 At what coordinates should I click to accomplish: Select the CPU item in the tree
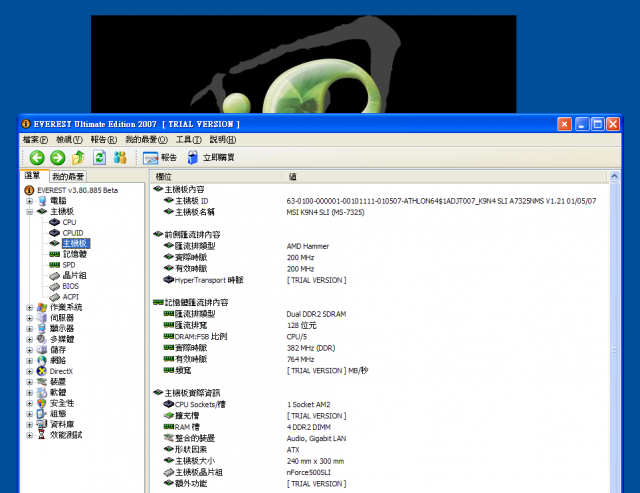coord(69,222)
